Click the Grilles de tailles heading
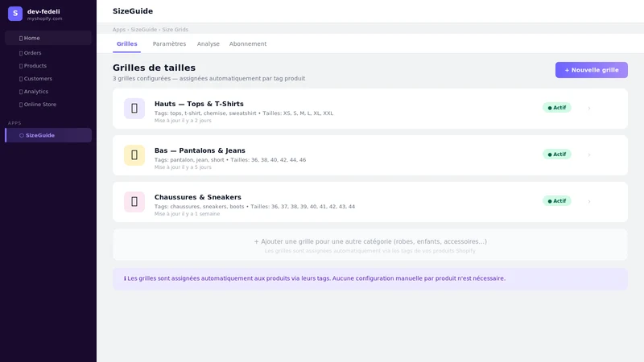The image size is (644, 362). (154, 68)
